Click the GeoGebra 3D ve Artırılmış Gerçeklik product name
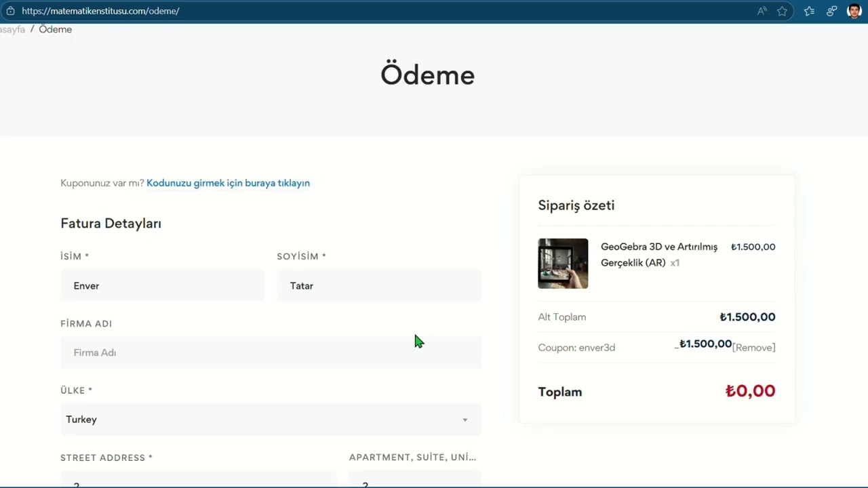 coord(658,255)
